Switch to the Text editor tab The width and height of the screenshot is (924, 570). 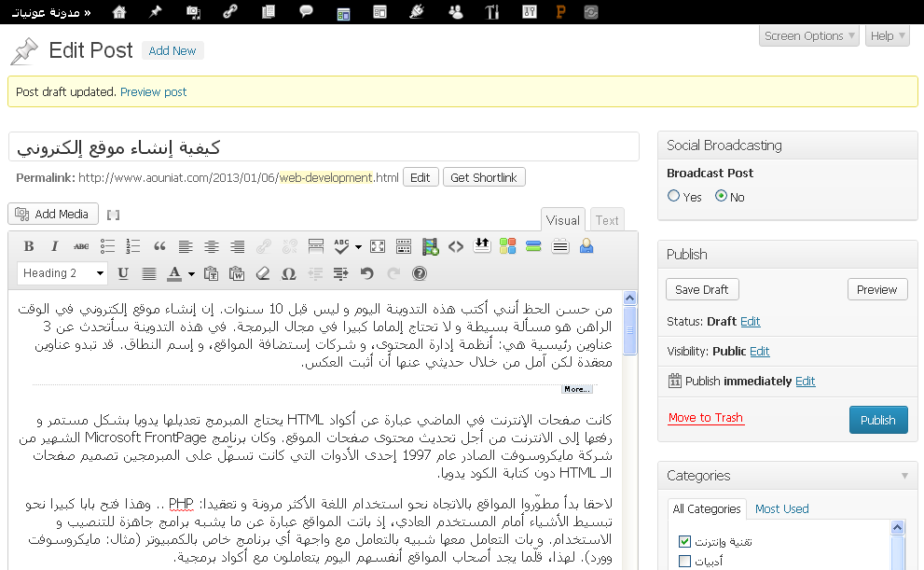[x=607, y=220]
